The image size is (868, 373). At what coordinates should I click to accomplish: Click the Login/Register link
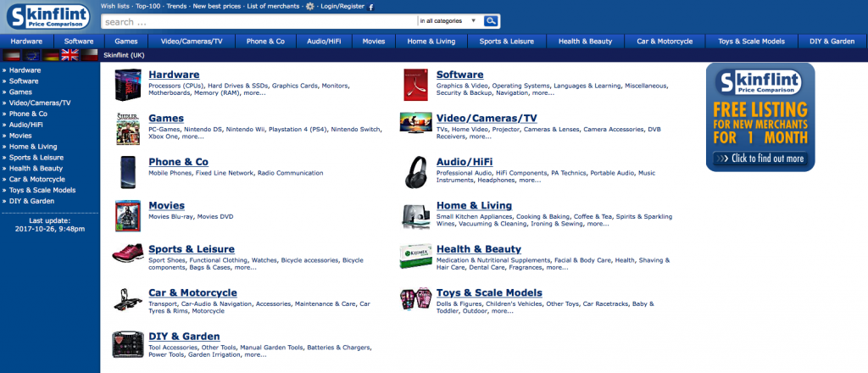(x=342, y=7)
